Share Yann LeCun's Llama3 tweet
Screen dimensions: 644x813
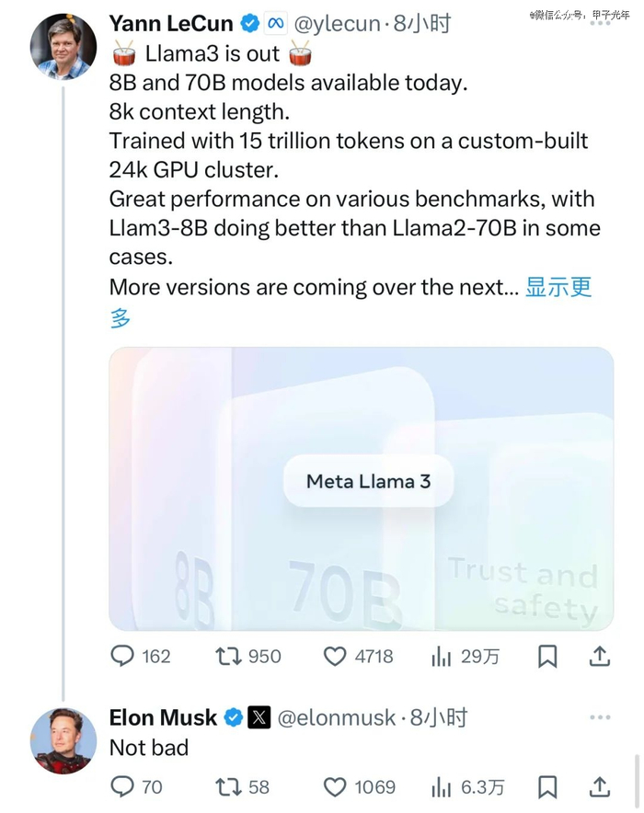(x=600, y=656)
